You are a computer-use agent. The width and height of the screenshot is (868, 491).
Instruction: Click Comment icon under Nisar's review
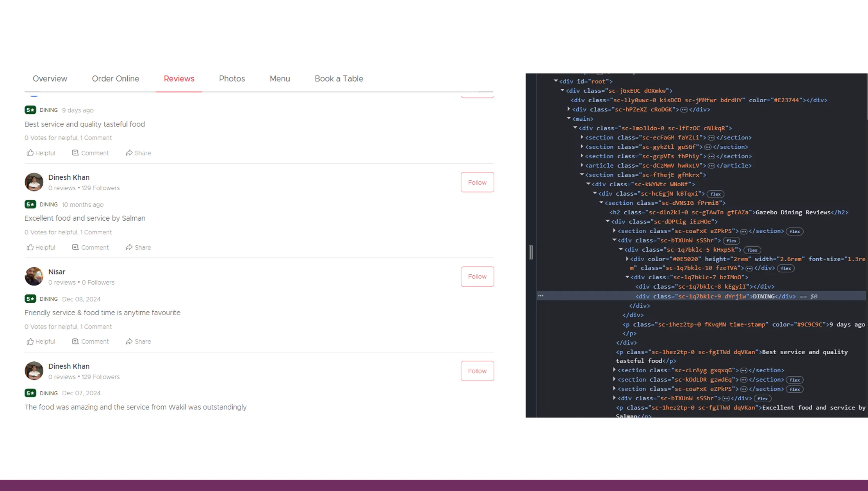pos(75,341)
